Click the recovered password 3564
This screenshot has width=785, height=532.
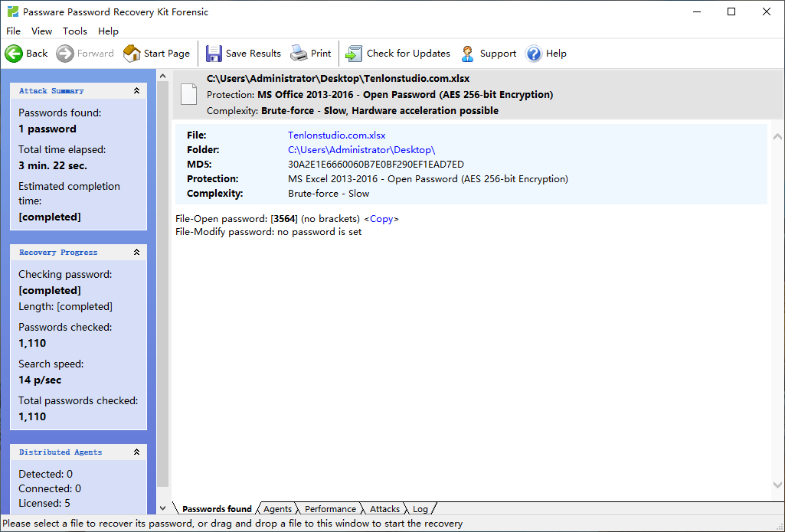click(284, 219)
